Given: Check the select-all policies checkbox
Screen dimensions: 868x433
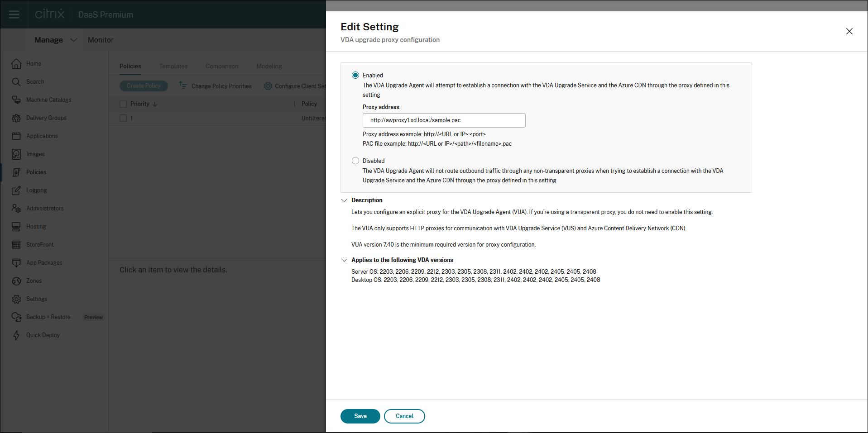Looking at the screenshot, I should tap(123, 104).
